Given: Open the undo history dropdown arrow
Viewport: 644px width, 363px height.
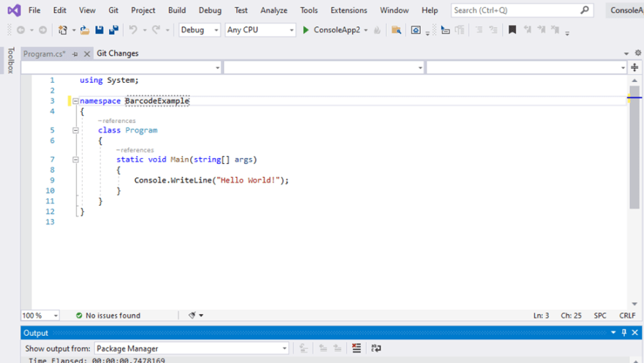Looking at the screenshot, I should pyautogui.click(x=145, y=30).
